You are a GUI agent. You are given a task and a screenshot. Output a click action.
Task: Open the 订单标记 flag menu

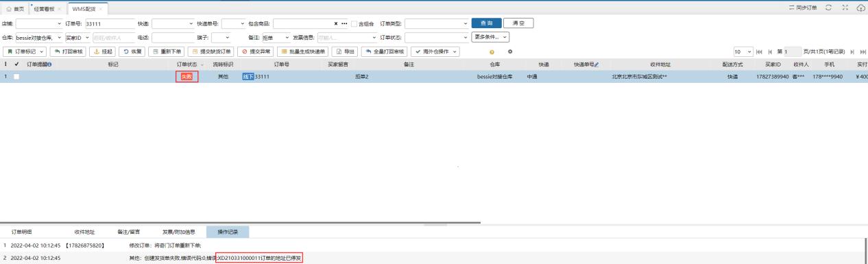tap(25, 51)
